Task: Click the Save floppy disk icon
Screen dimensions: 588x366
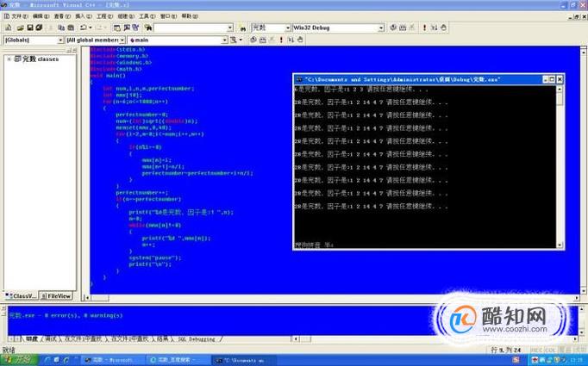Action: pyautogui.click(x=29, y=28)
